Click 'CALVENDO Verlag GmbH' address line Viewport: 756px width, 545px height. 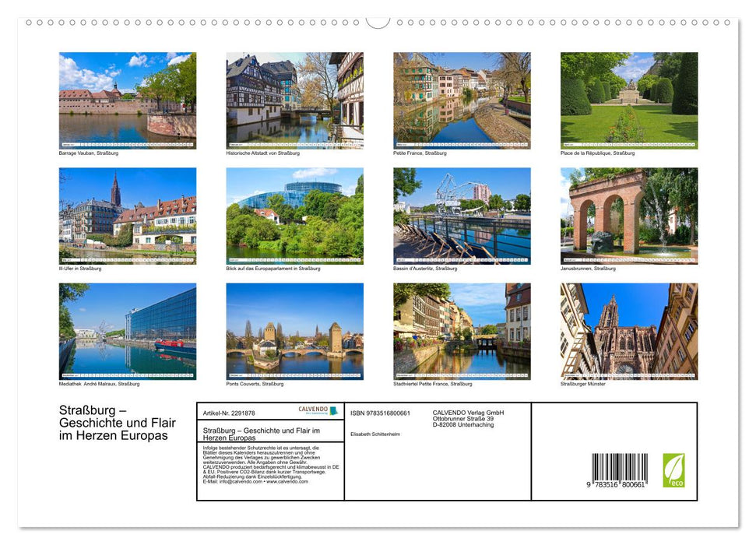(x=468, y=413)
